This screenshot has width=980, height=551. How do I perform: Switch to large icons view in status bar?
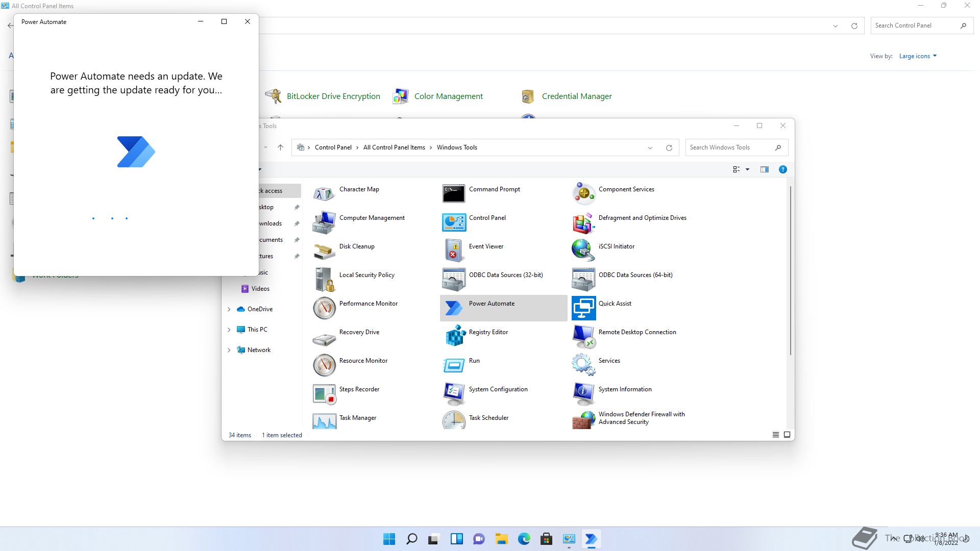coord(787,435)
